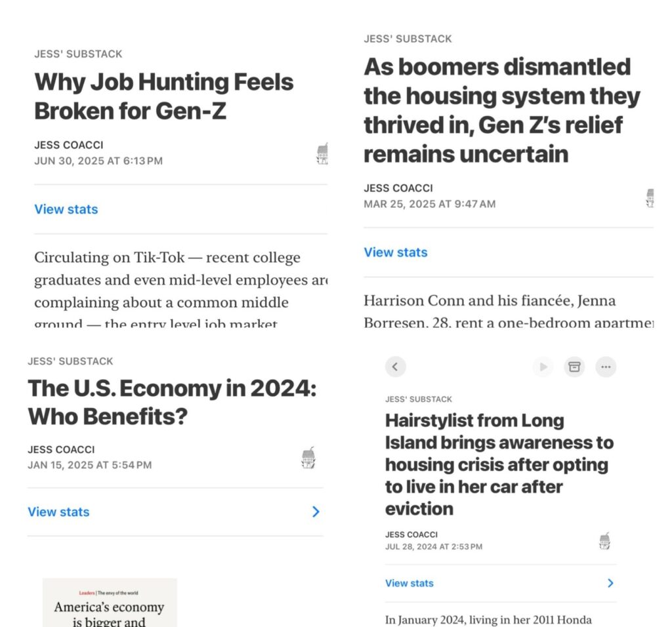
Task: Click the house logo beside the boomers housing post
Action: point(650,198)
